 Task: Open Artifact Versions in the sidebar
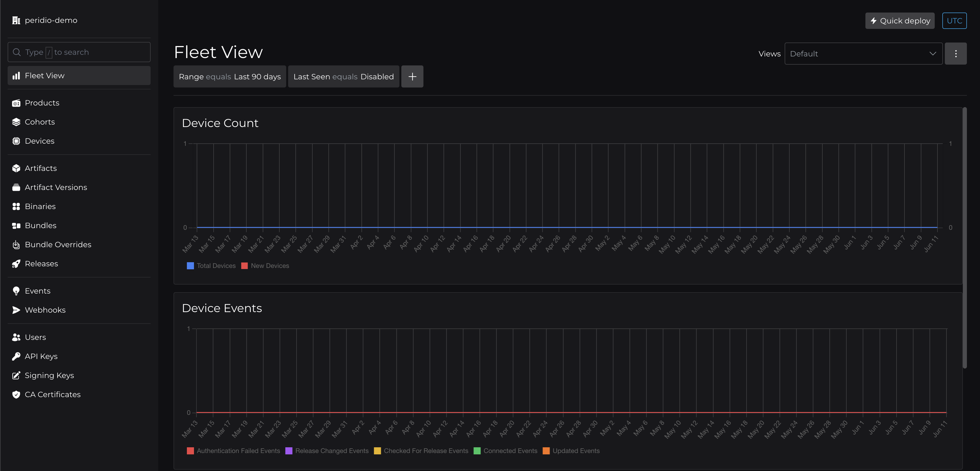pyautogui.click(x=56, y=188)
